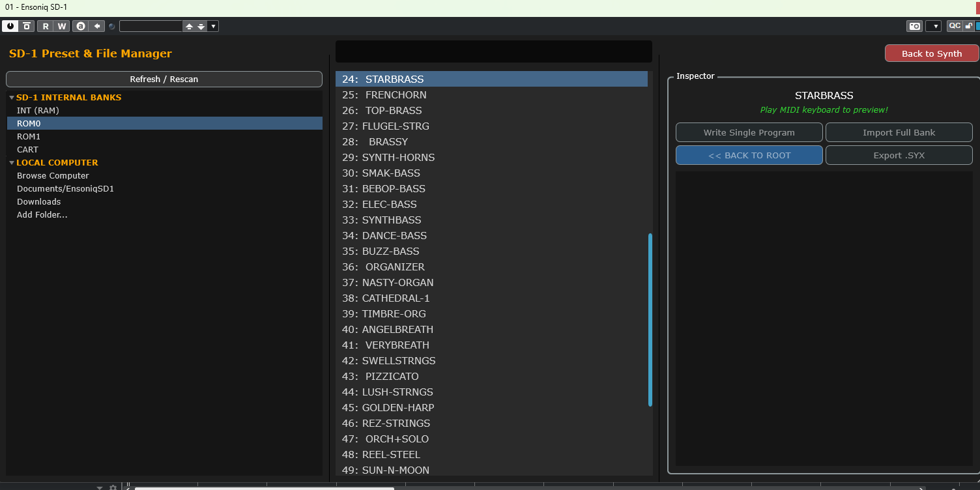Open the preset management dropdown arrow
Image resolution: width=980 pixels, height=490 pixels.
tap(213, 26)
